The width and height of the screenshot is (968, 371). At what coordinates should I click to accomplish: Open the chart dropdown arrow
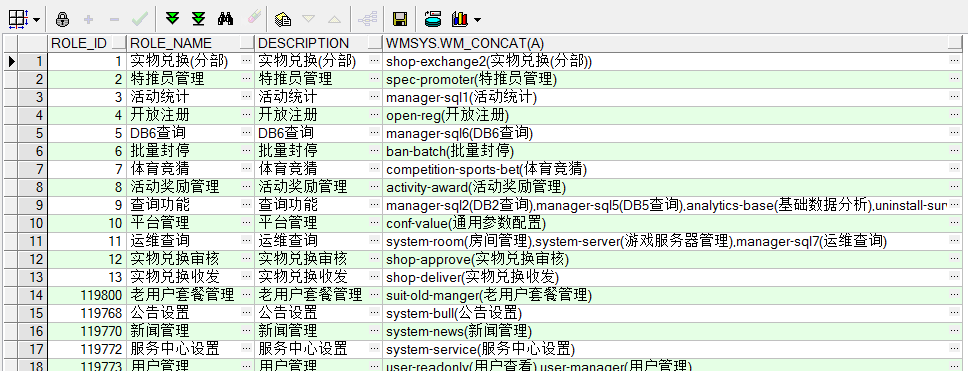coord(477,20)
